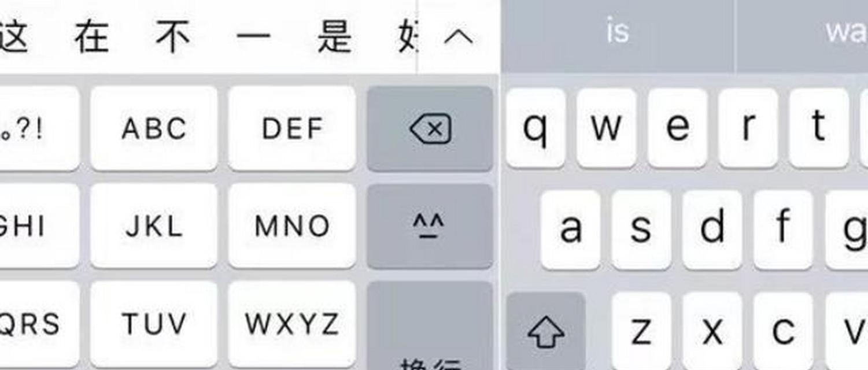Tap the letter q key
868x370 pixels.
[535, 128]
